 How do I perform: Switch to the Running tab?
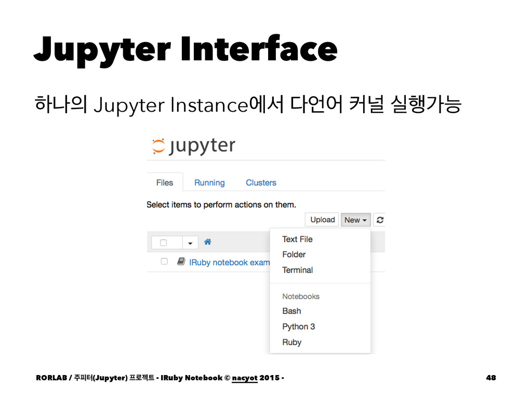pos(209,182)
